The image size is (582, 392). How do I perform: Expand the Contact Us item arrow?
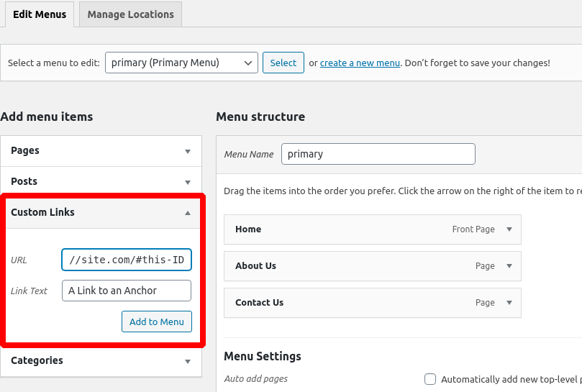coord(509,303)
